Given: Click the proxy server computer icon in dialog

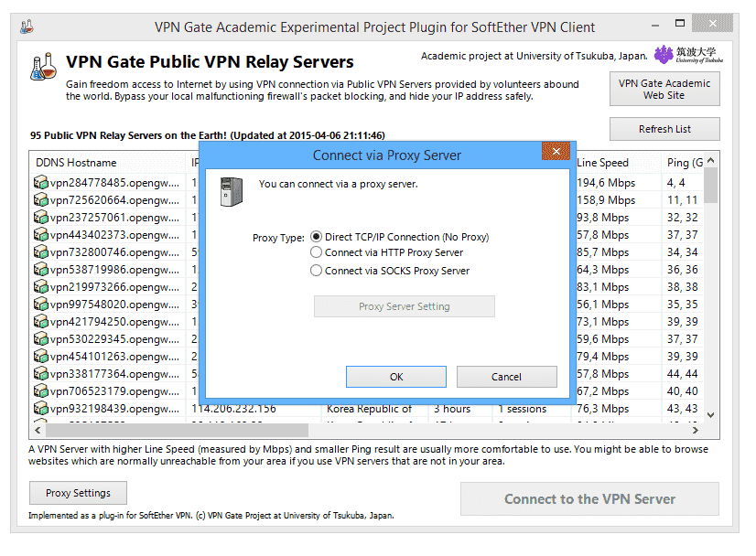Looking at the screenshot, I should pyautogui.click(x=232, y=191).
